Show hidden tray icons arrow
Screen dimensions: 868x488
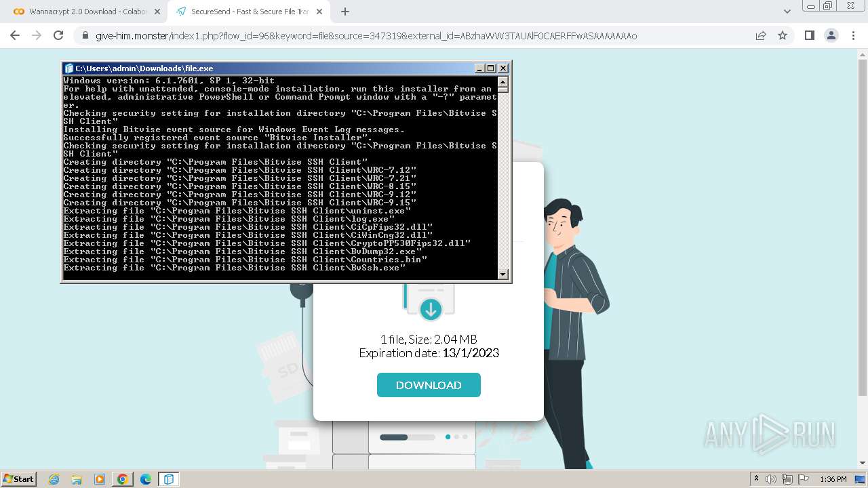pos(757,479)
